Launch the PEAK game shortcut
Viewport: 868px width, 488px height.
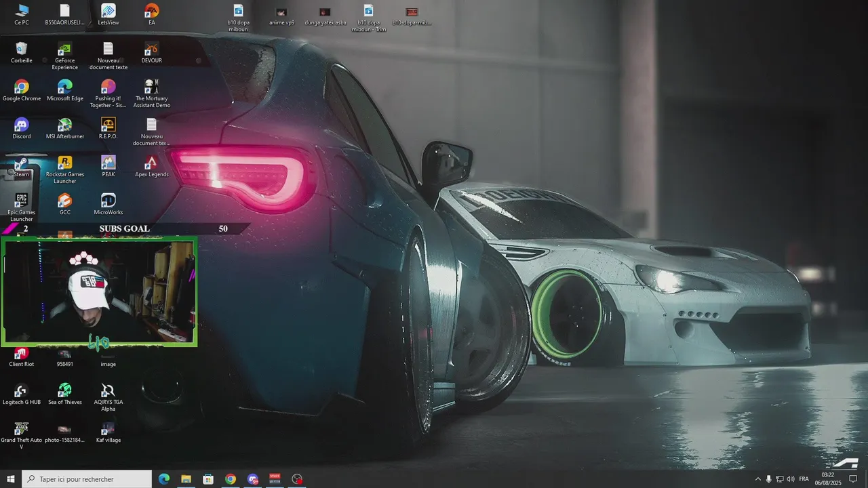(108, 166)
